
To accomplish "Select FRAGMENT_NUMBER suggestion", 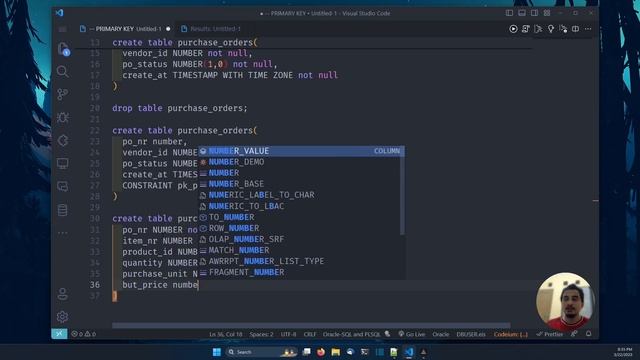I will click(x=299, y=272).
